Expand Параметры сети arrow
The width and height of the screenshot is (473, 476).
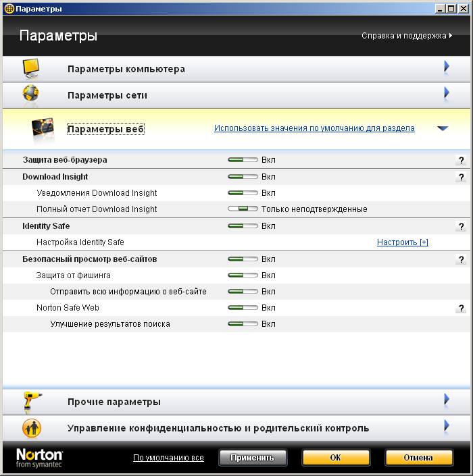[446, 93]
